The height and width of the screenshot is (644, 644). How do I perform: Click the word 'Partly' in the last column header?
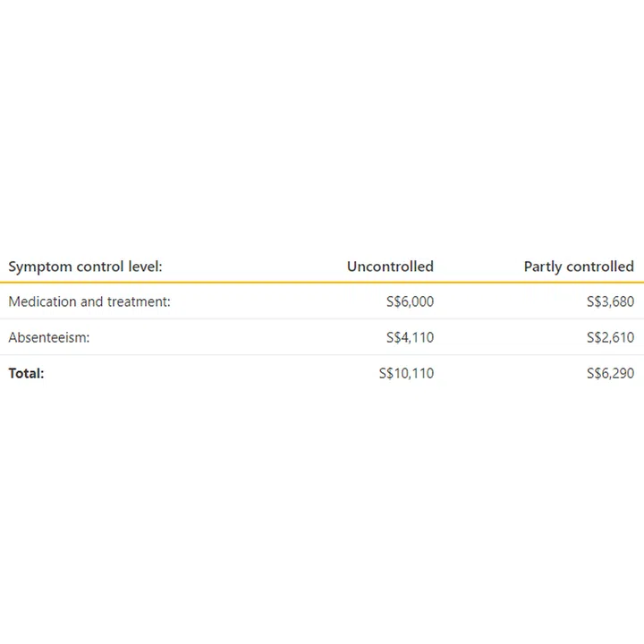pos(544,267)
